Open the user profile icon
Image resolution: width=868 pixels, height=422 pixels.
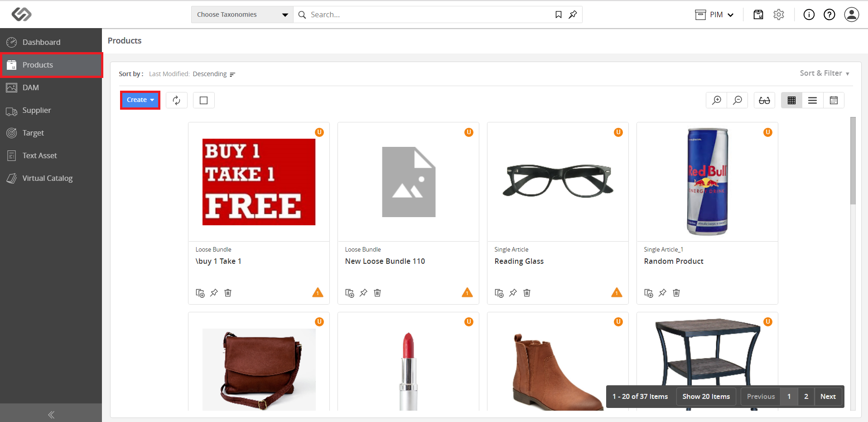click(852, 15)
